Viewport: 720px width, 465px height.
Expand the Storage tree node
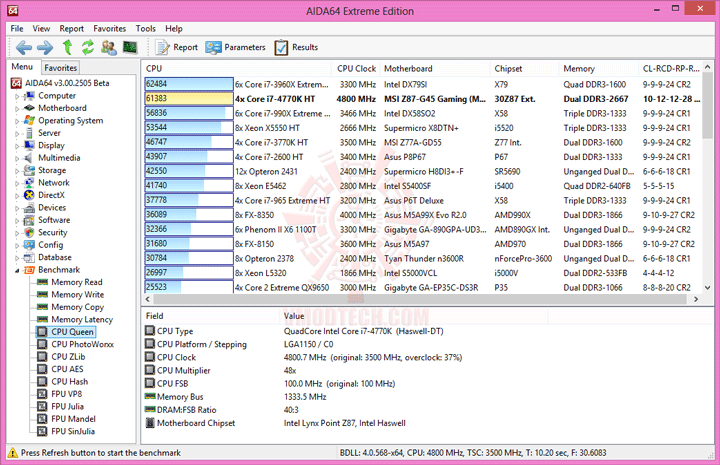click(17, 171)
